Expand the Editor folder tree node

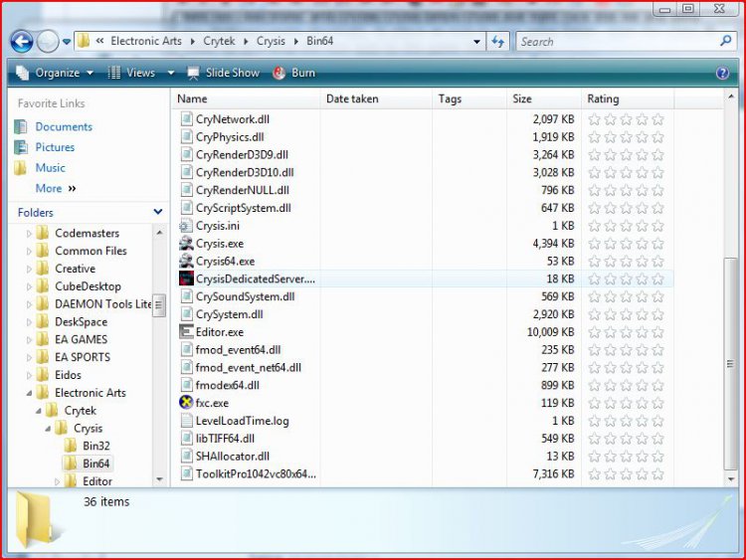point(57,481)
